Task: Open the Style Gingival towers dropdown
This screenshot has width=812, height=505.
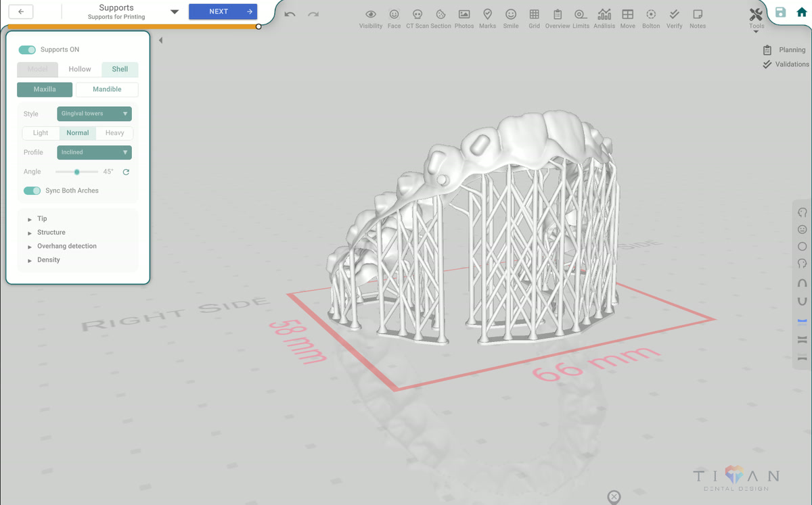Action: 94,114
